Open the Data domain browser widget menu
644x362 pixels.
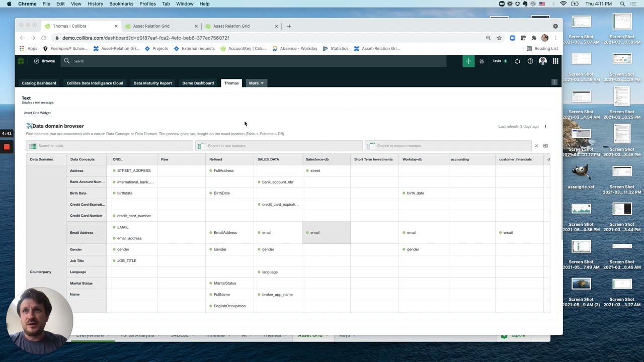click(545, 127)
